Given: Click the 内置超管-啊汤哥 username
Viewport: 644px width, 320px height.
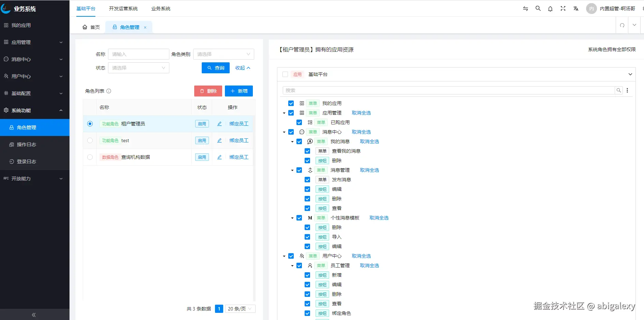Looking at the screenshot, I should [617, 9].
